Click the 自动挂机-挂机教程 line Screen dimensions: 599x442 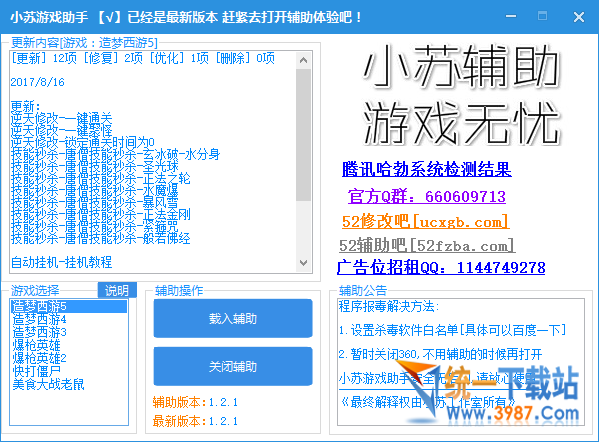click(x=62, y=262)
